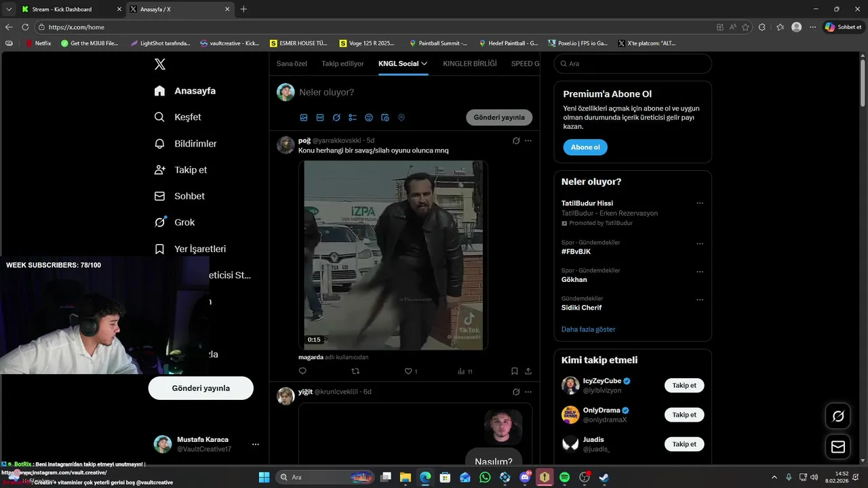Follow OnlyDrama with Takip et
This screenshot has width=868, height=488.
684,415
